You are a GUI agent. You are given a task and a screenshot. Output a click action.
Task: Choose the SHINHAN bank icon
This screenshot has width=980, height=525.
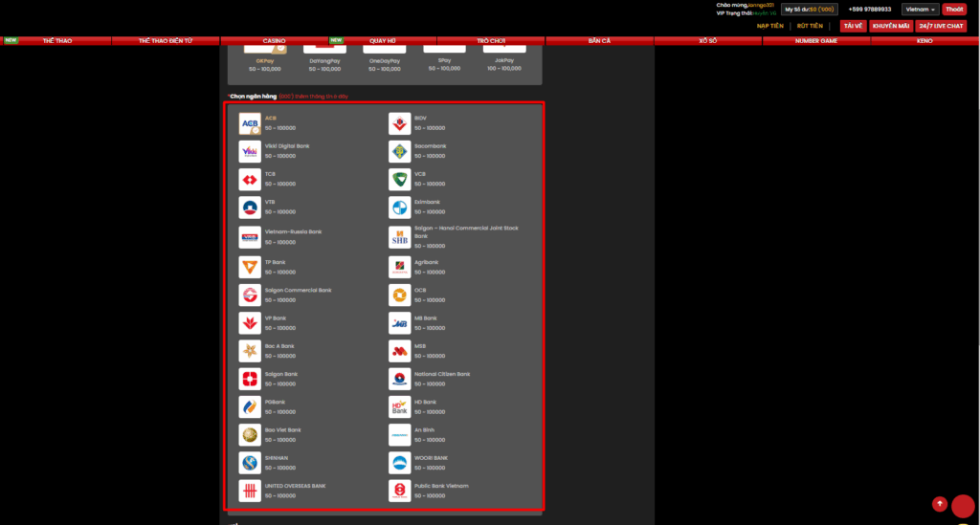(250, 463)
